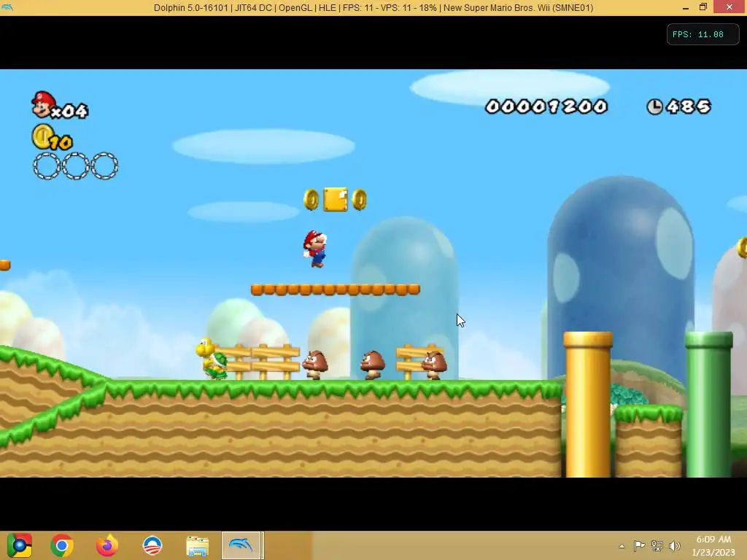Click the score 00001200
747x560 pixels.
[546, 106]
